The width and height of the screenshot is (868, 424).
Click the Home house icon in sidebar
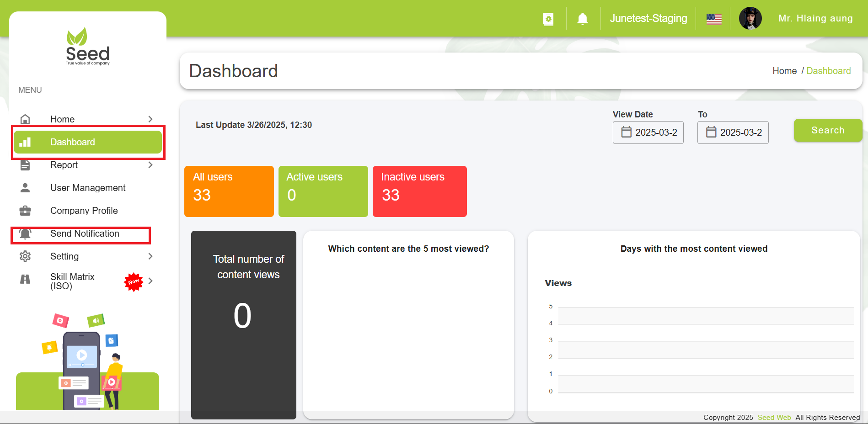(x=25, y=119)
